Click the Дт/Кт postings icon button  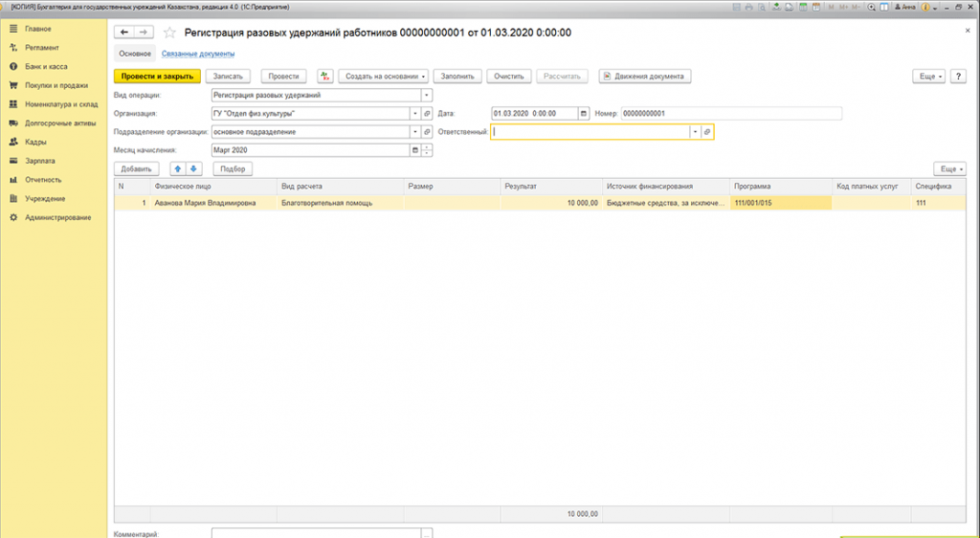[x=324, y=76]
